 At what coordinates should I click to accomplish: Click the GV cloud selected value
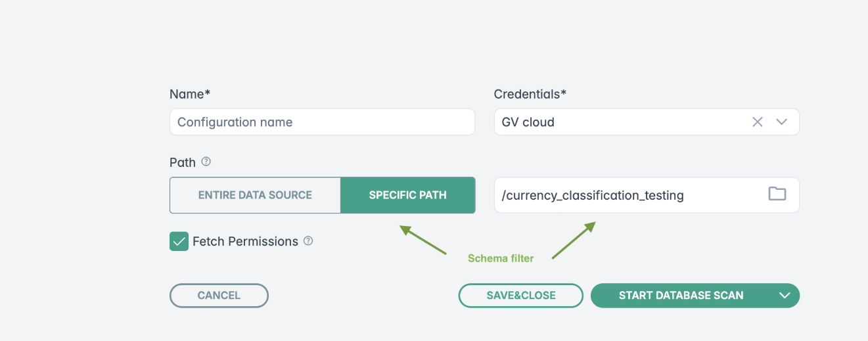tap(528, 122)
